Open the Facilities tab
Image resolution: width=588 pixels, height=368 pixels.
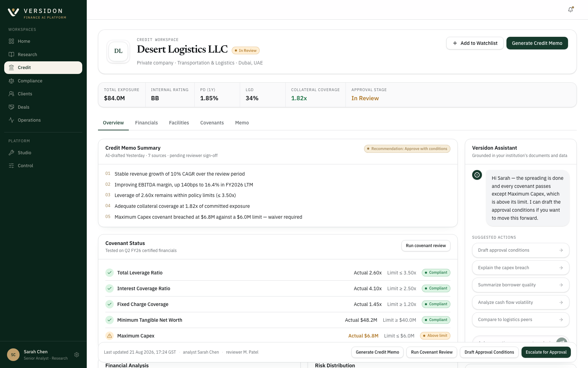click(179, 123)
